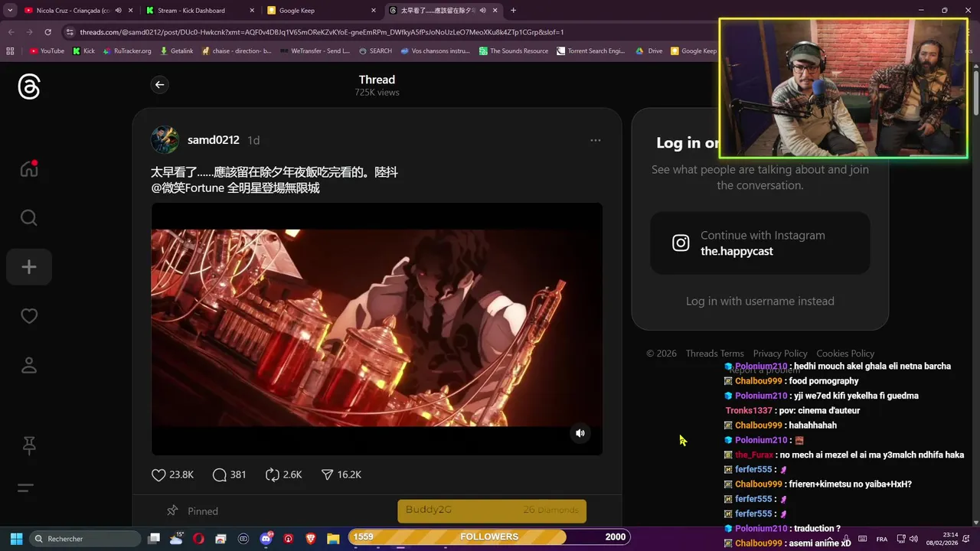The image size is (980, 551).
Task: Close the Google Keep tab
Action: point(374,11)
